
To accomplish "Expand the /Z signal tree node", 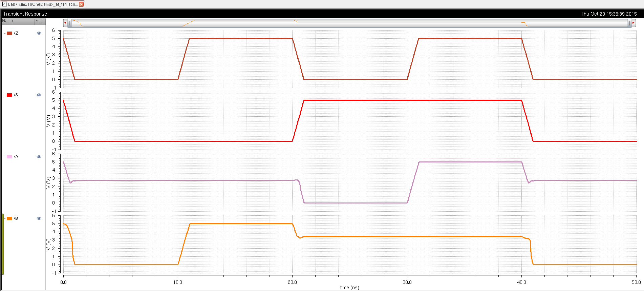I will click(x=4, y=33).
